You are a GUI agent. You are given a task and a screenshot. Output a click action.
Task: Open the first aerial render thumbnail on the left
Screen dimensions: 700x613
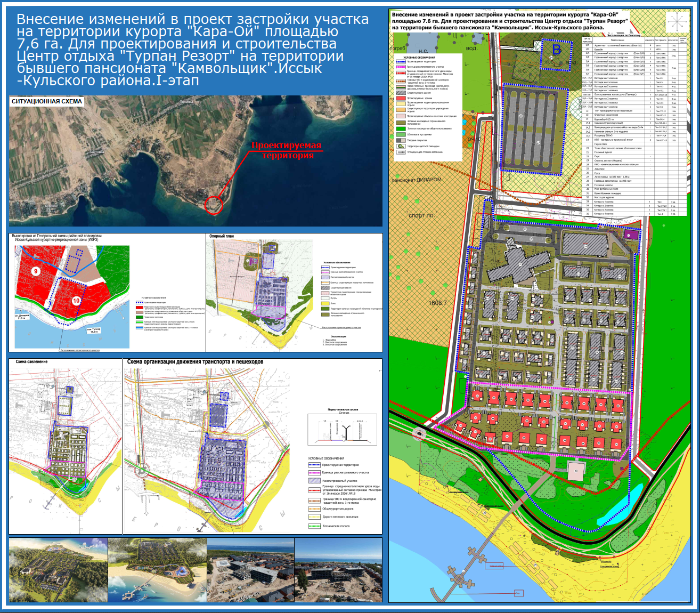click(x=59, y=570)
